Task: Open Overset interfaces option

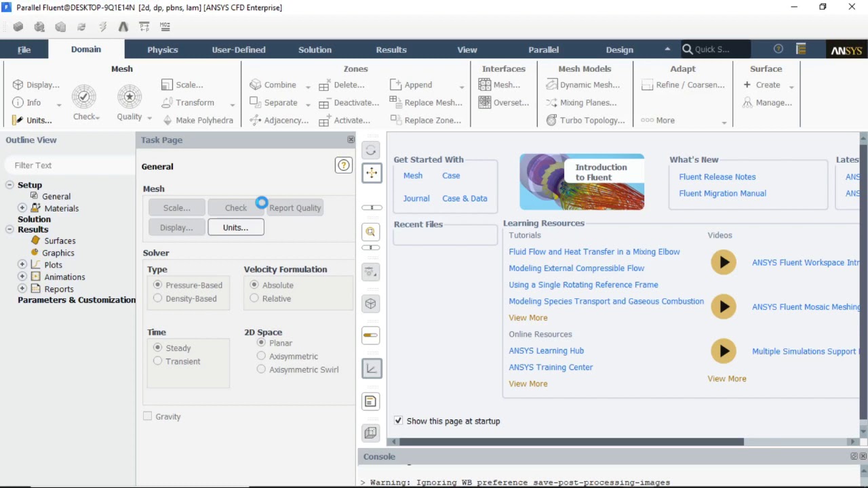Action: 503,102
